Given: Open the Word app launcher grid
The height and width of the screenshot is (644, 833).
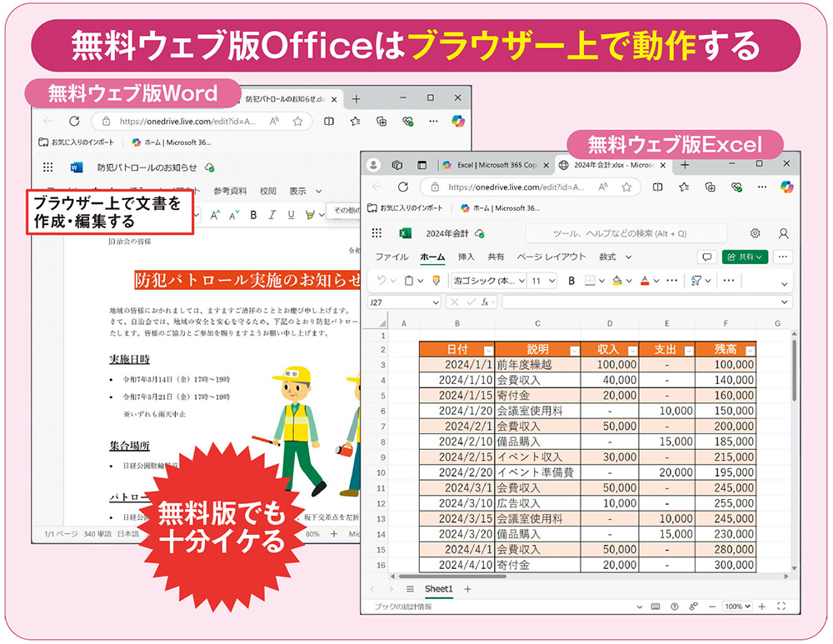Looking at the screenshot, I should (47, 167).
